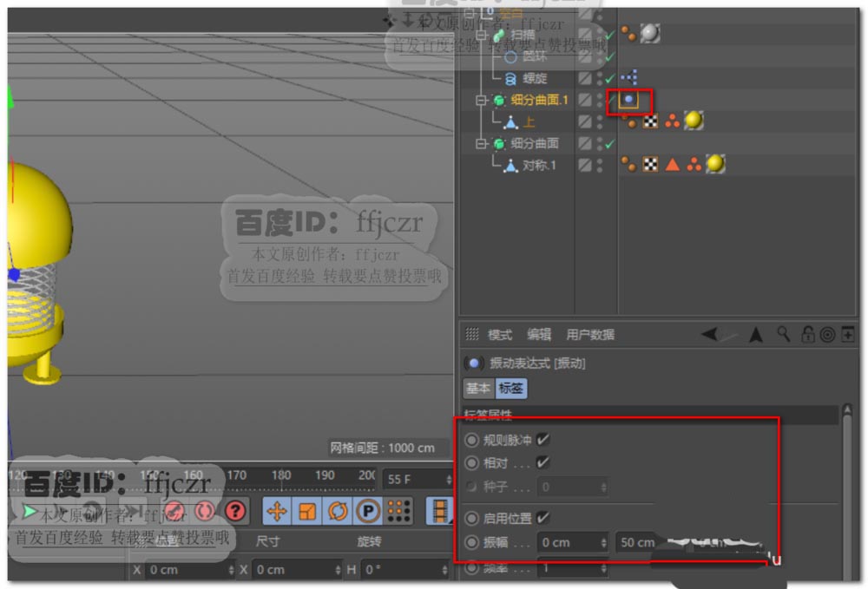
Task: Toggle the autokeying red circular icon
Action: 205,511
